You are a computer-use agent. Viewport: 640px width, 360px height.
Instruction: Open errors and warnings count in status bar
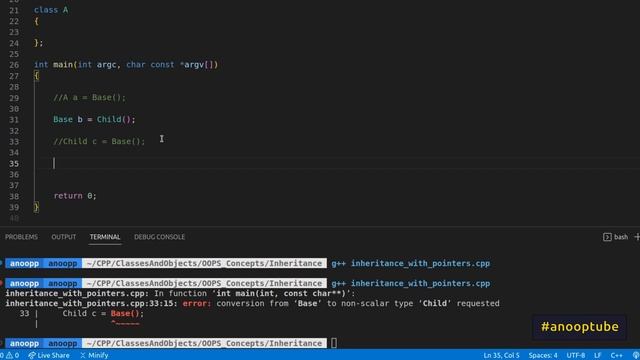9,355
